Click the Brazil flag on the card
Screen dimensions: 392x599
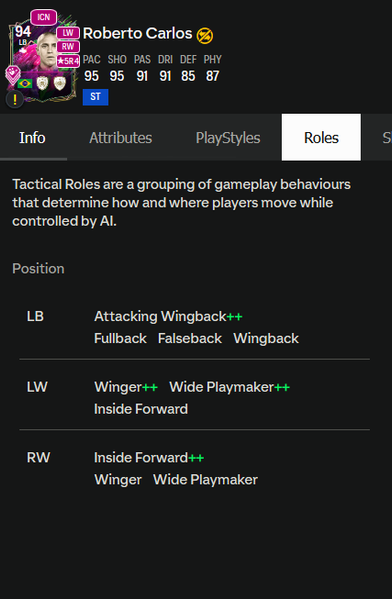(25, 83)
